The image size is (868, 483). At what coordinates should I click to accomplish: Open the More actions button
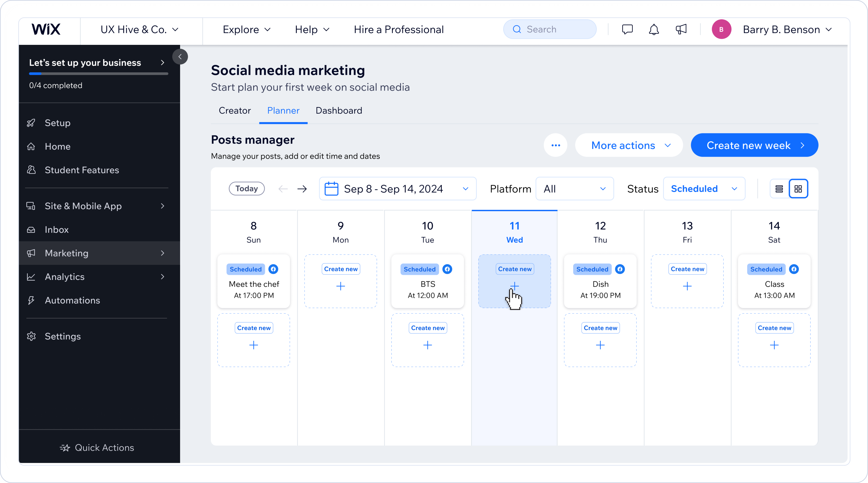(x=629, y=145)
